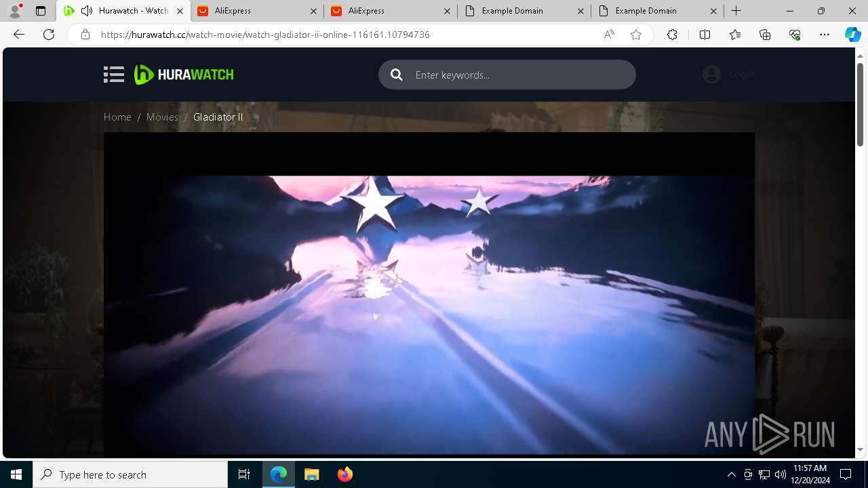The height and width of the screenshot is (488, 868).
Task: Click the taskbar search box
Action: pos(130,474)
